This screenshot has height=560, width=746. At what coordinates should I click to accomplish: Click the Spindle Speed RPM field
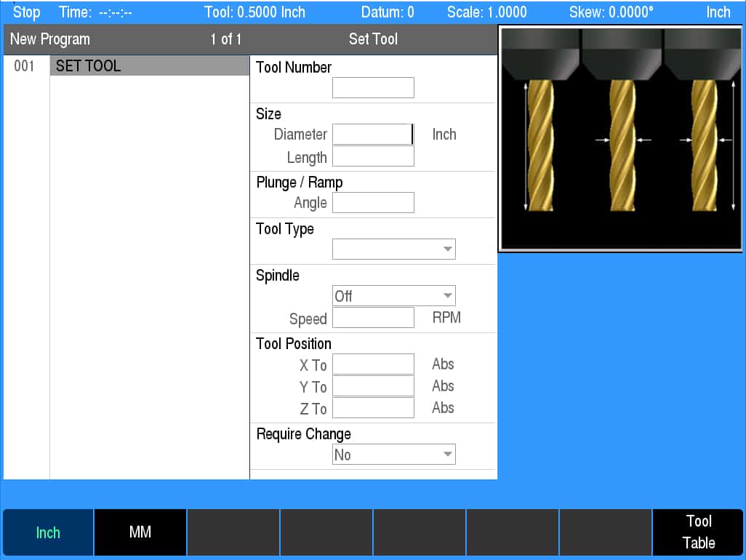coord(373,317)
